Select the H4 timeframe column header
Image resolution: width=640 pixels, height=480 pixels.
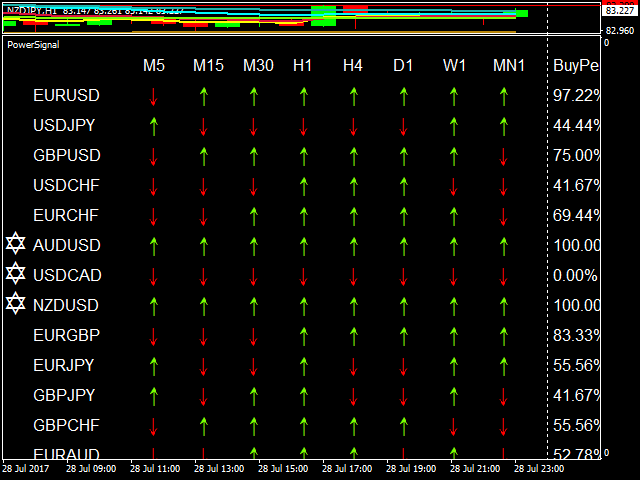coord(352,66)
